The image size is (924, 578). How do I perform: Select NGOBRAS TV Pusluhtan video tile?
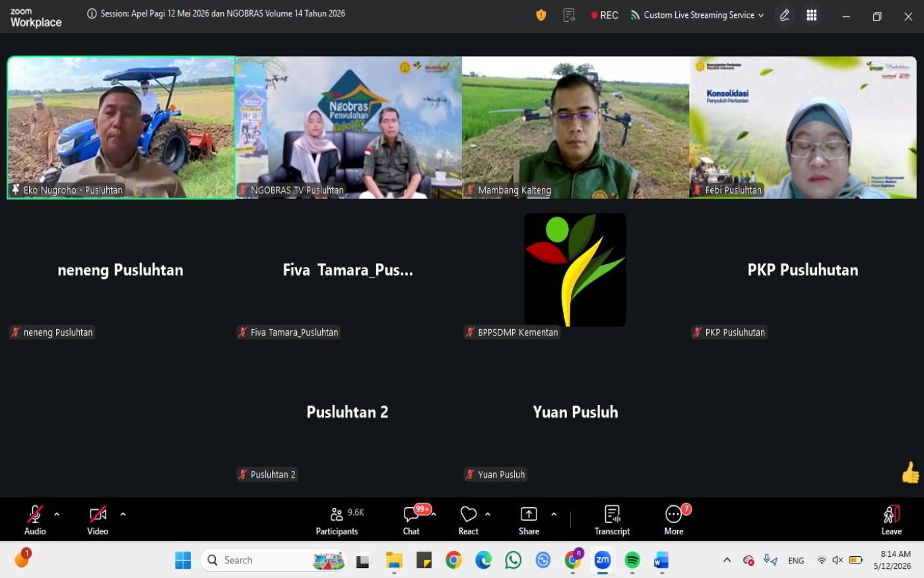pyautogui.click(x=348, y=127)
